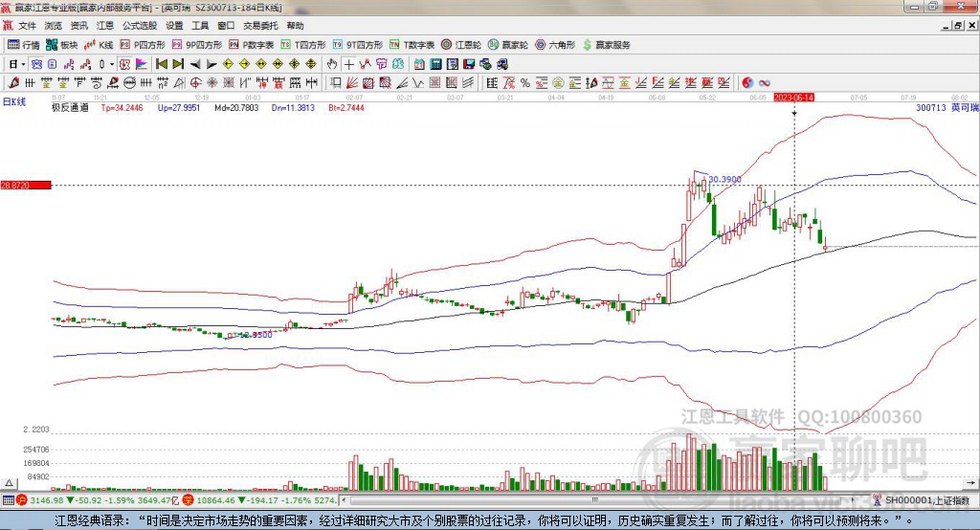The height and width of the screenshot is (530, 980).
Task: Click the 2023-06-14 date marker
Action: pyautogui.click(x=793, y=98)
